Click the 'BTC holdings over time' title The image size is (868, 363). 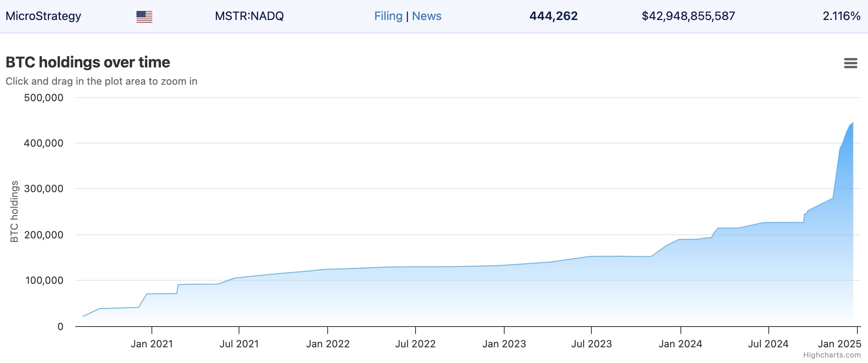(x=88, y=62)
